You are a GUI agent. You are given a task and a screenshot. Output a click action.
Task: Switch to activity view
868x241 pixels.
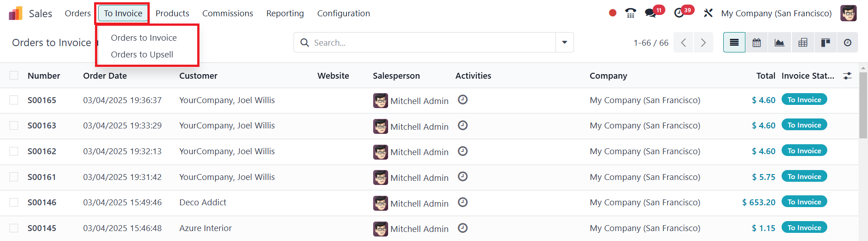(x=848, y=43)
